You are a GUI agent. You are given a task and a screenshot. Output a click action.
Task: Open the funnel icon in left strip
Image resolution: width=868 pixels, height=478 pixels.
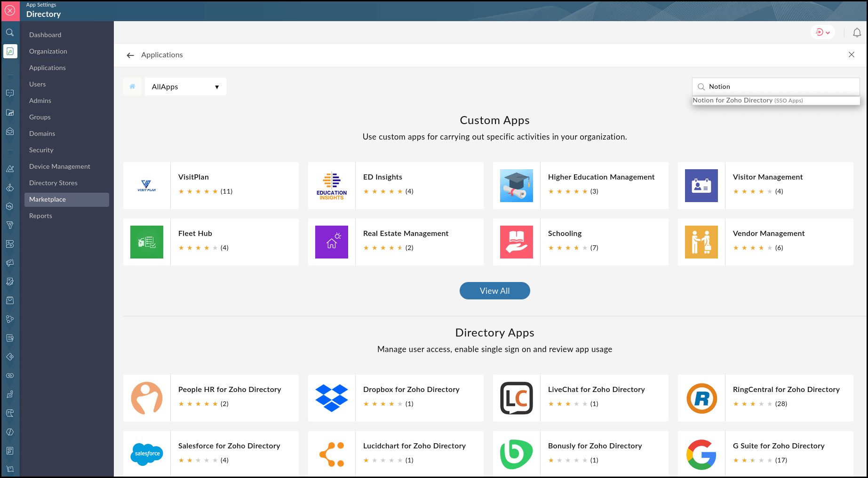point(10,225)
